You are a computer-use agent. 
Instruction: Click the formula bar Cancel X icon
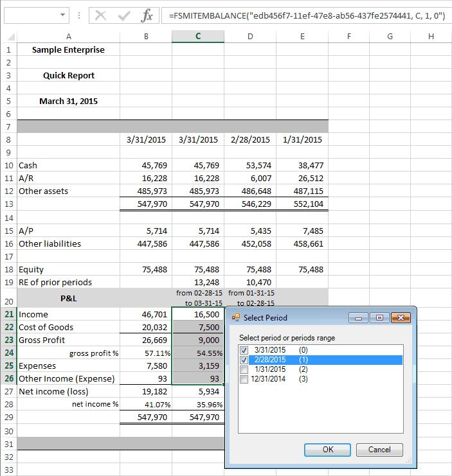pyautogui.click(x=100, y=15)
